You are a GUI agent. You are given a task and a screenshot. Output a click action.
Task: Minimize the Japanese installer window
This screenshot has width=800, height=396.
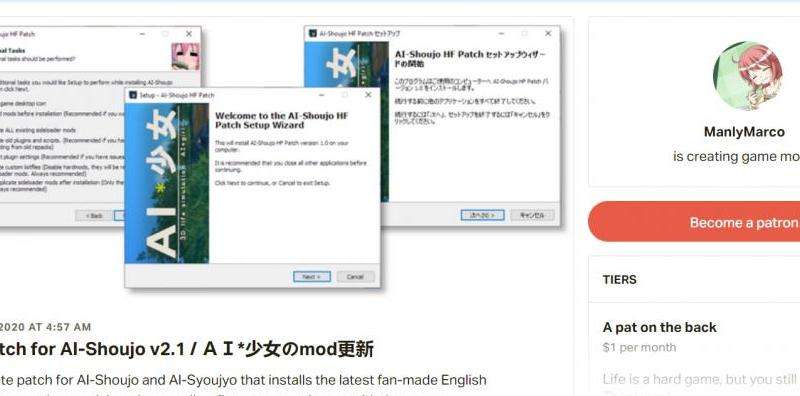click(x=501, y=33)
